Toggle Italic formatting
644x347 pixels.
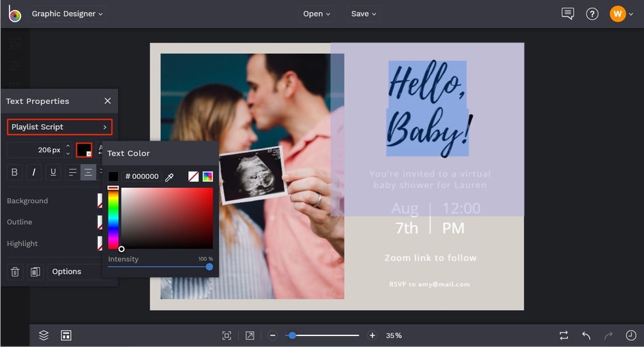pos(33,172)
